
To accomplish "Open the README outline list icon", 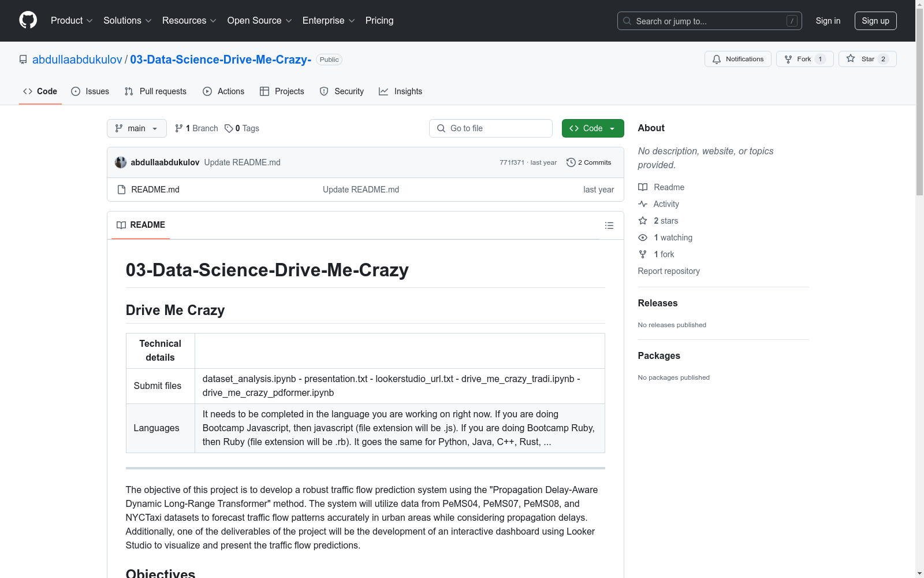I will click(609, 225).
